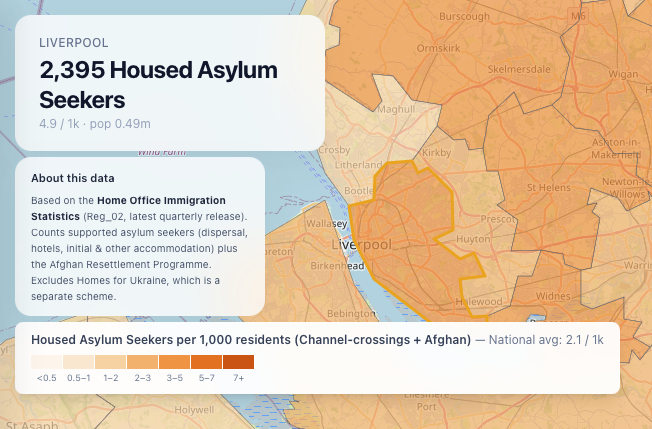
Task: Click the 'National avg: 2.1 / 1k' text
Action: pos(546,340)
